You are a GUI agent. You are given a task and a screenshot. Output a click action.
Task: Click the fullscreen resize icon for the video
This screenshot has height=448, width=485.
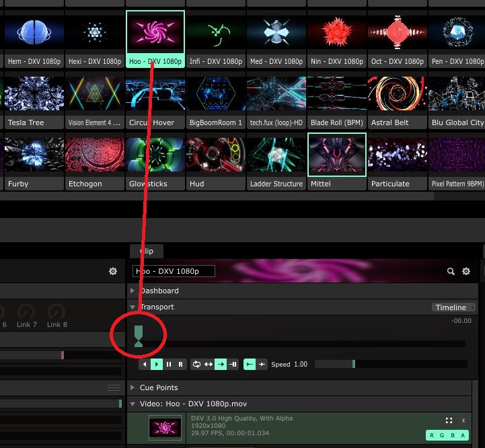pos(449,420)
